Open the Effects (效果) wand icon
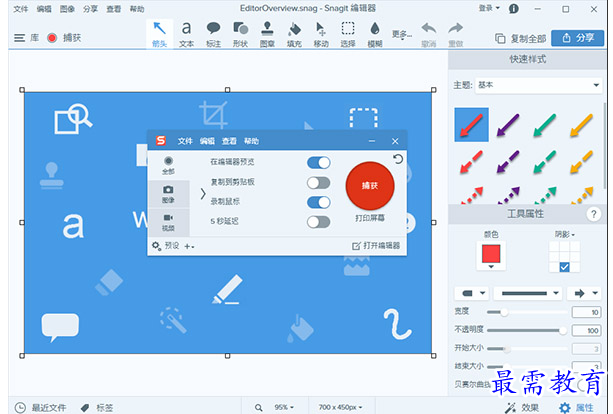Screen dimensions: 613x414 pos(510,407)
